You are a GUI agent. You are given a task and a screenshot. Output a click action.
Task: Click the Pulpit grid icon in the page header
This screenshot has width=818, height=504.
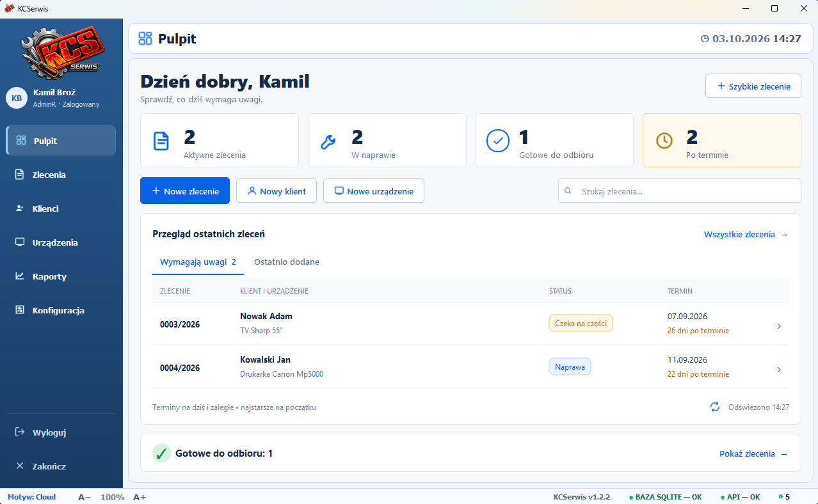click(x=145, y=38)
